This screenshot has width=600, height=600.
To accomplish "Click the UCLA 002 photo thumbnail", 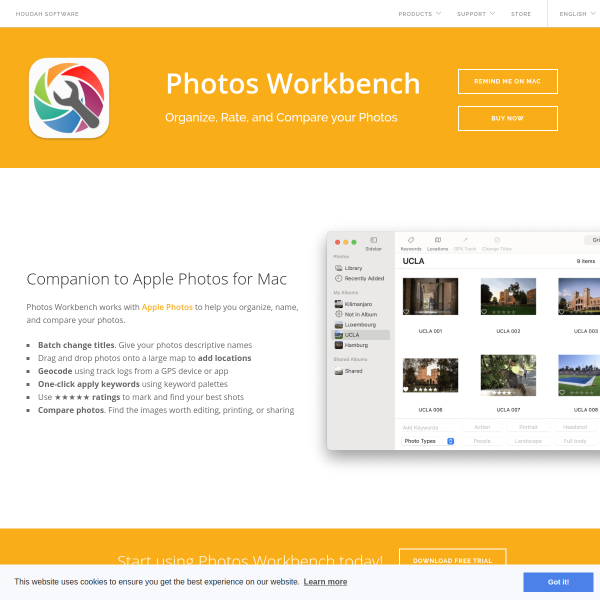I will [x=508, y=297].
